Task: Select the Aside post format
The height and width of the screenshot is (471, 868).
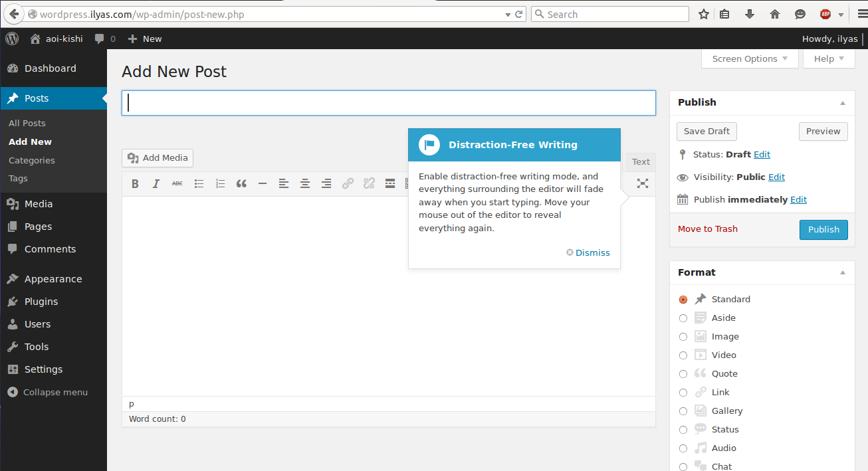Action: (683, 318)
